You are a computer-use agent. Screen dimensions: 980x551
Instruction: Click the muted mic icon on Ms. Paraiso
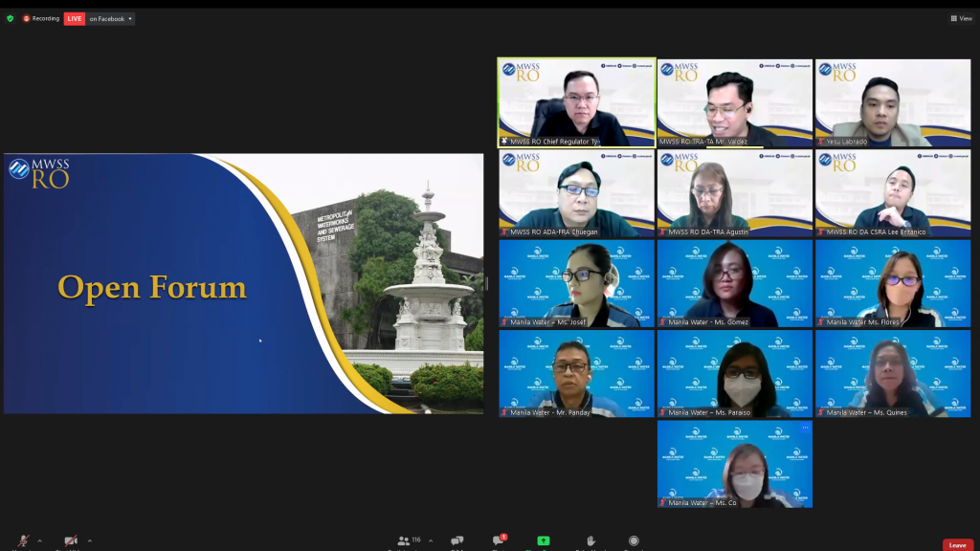[662, 412]
